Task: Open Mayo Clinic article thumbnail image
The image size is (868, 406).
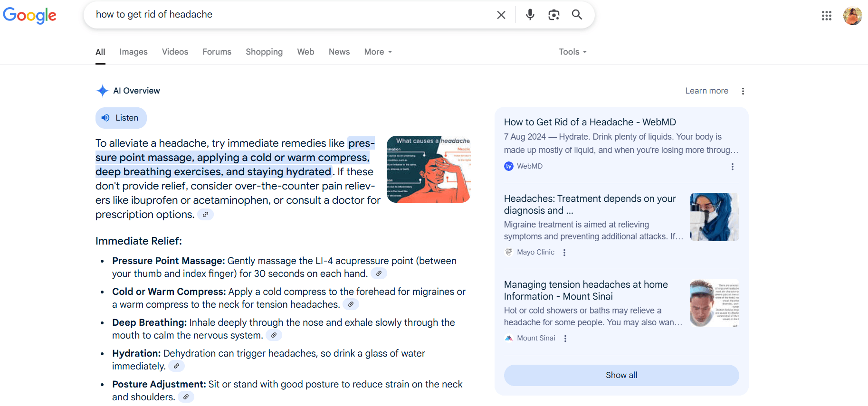Action: [715, 217]
